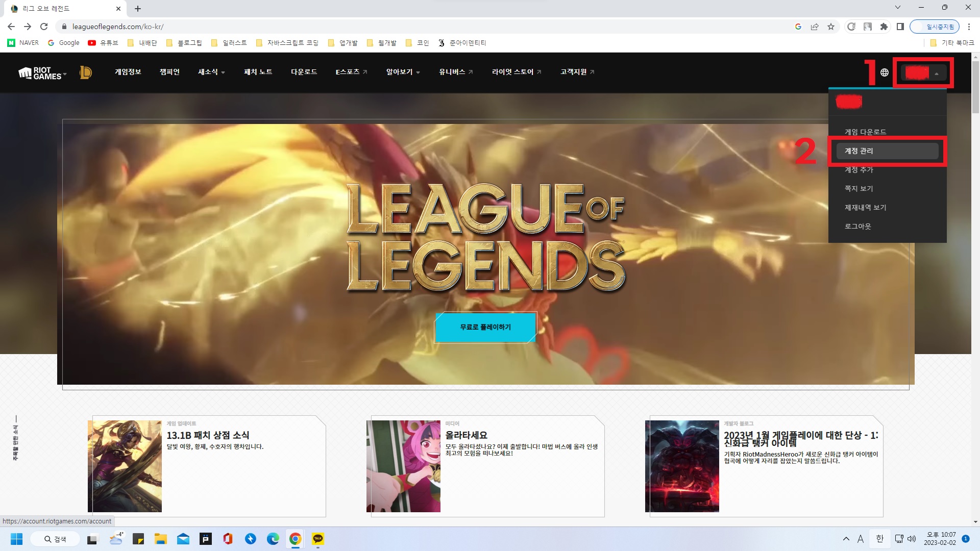Bookmark this page with the star icon

coord(831,27)
